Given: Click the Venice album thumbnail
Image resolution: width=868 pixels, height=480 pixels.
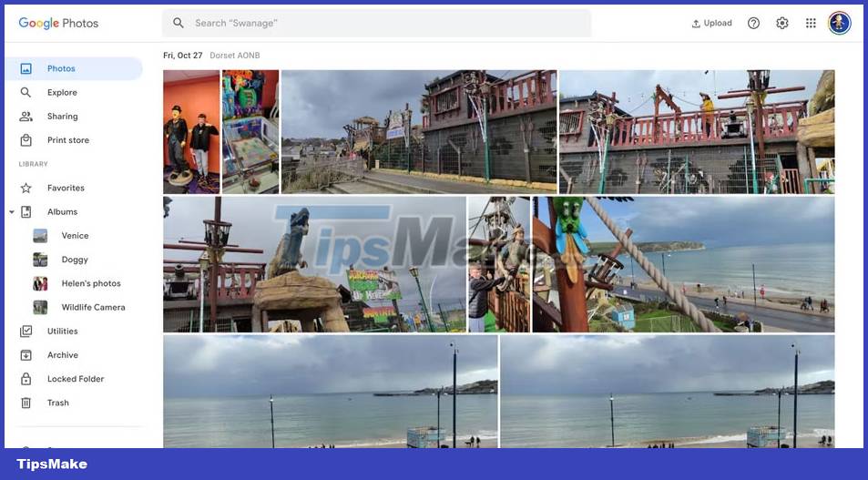Looking at the screenshot, I should 40,236.
